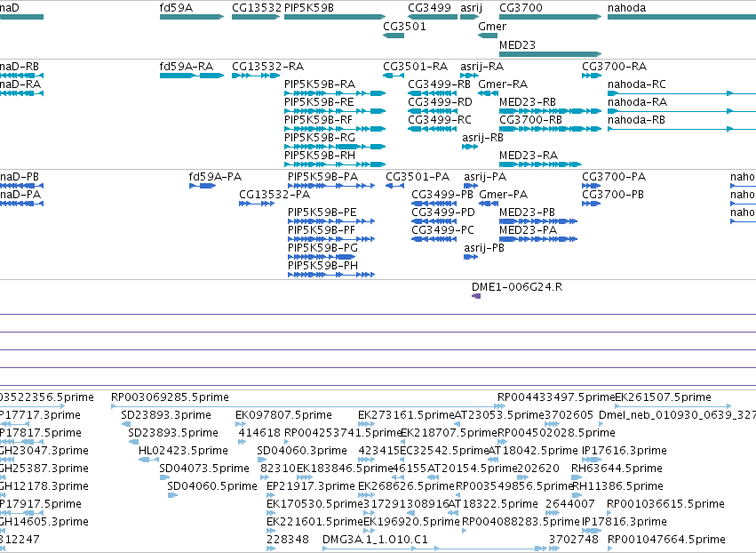
Task: Click the fd59A gene label
Action: click(176, 8)
